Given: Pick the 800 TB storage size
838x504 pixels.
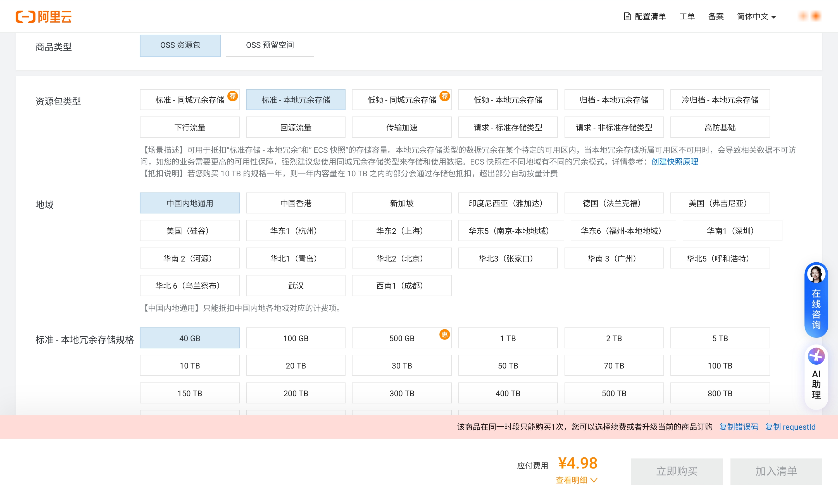Looking at the screenshot, I should [720, 393].
